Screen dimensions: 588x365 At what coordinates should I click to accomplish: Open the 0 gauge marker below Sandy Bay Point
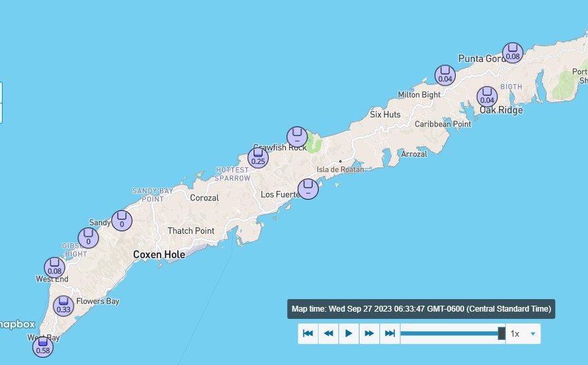coord(122,220)
